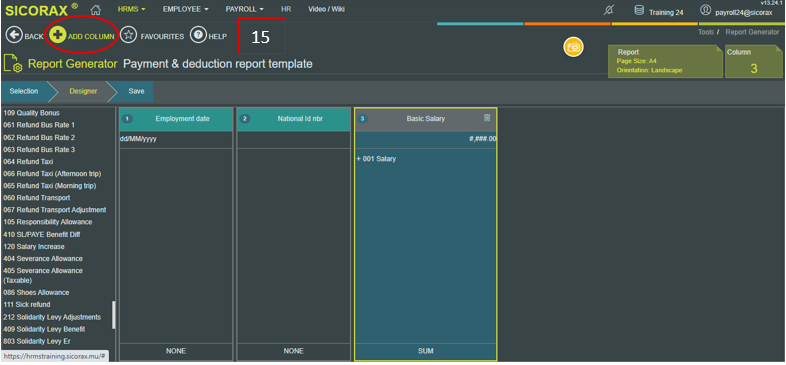786x365 pixels.
Task: Select '212 Solidarity Levy Adjustments'
Action: [52, 317]
